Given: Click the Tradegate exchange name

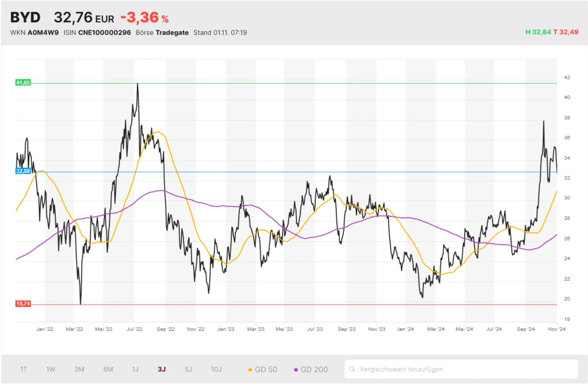Looking at the screenshot, I should (172, 32).
